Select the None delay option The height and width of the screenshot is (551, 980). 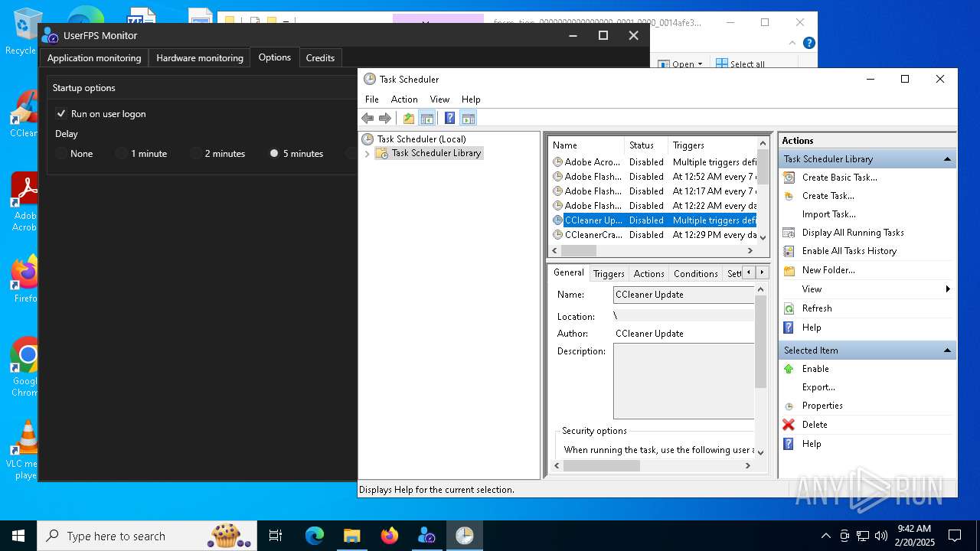(x=61, y=153)
